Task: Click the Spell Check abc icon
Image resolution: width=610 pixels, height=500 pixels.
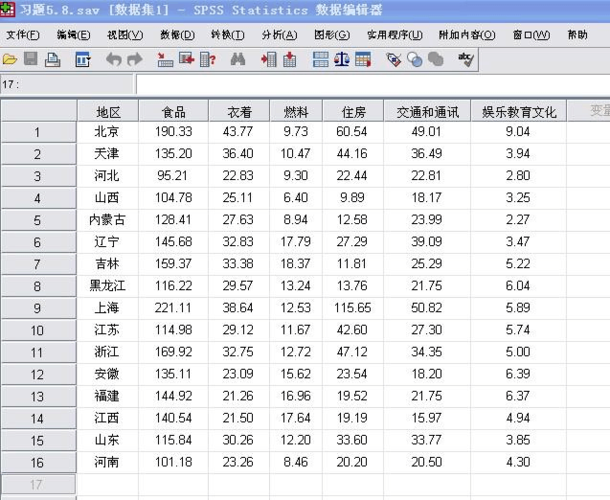Action: pos(466,60)
